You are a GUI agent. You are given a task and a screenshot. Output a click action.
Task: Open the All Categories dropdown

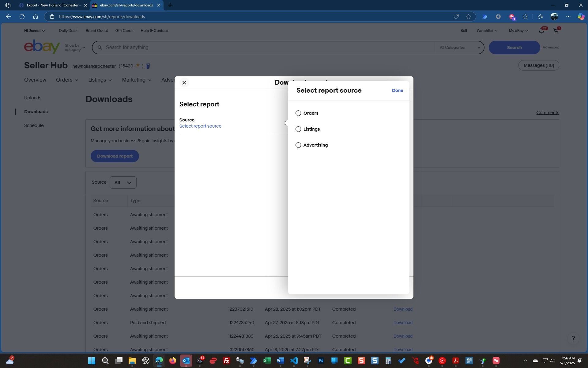coord(459,48)
